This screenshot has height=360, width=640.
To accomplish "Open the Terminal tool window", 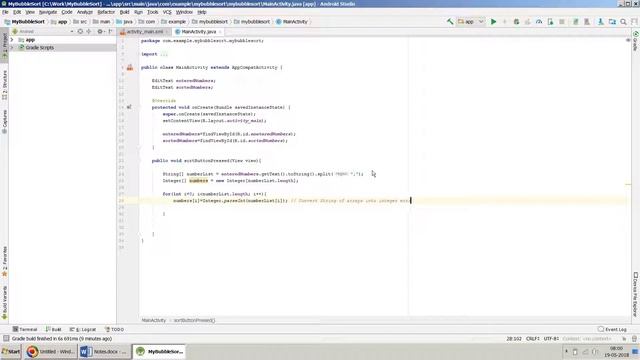I will click(x=25, y=329).
